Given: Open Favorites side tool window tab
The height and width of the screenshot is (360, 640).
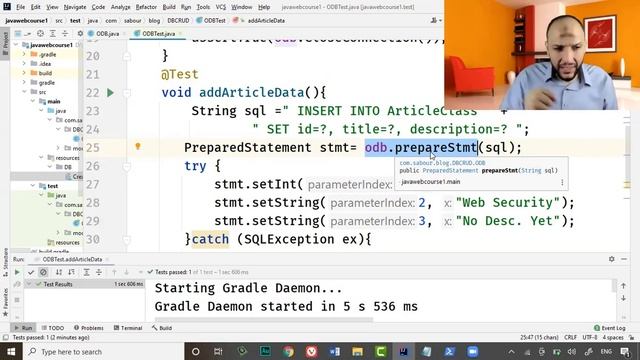Looking at the screenshot, I should (x=5, y=302).
